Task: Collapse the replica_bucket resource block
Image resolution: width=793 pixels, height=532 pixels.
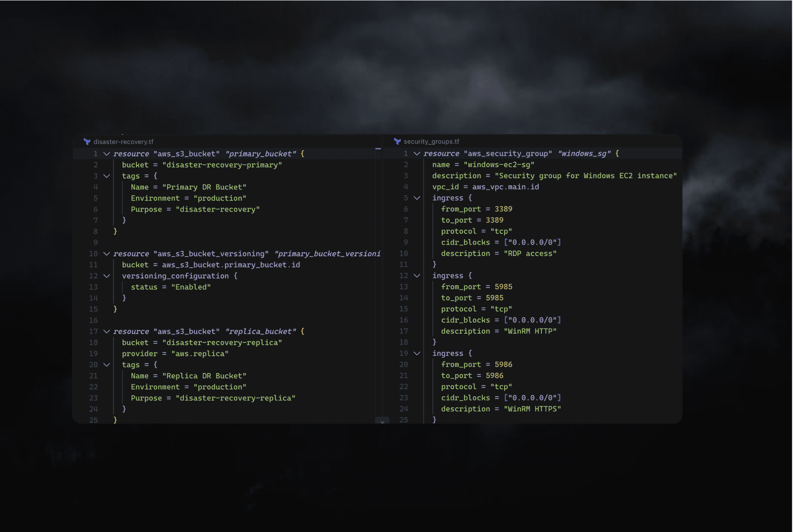Action: pyautogui.click(x=107, y=331)
